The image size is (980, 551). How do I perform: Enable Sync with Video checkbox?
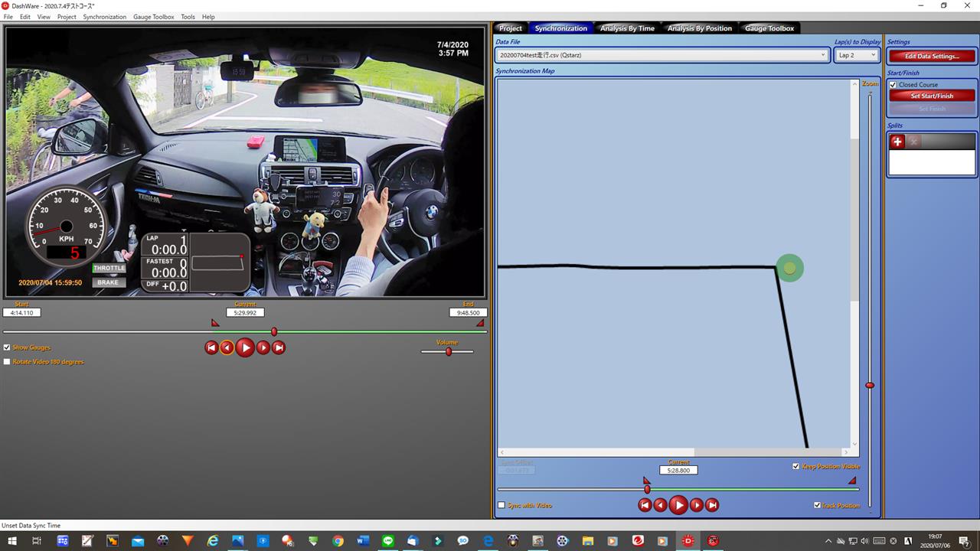point(501,505)
